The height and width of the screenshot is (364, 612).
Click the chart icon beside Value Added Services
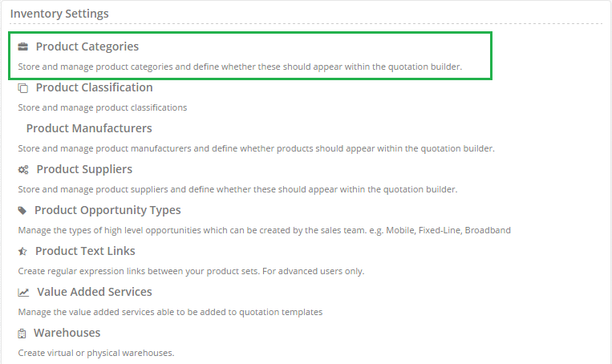23,292
